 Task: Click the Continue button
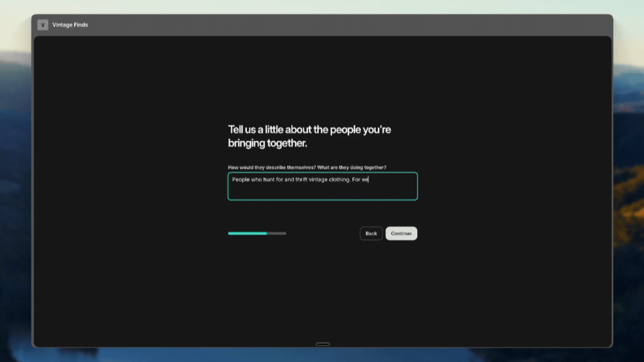401,234
